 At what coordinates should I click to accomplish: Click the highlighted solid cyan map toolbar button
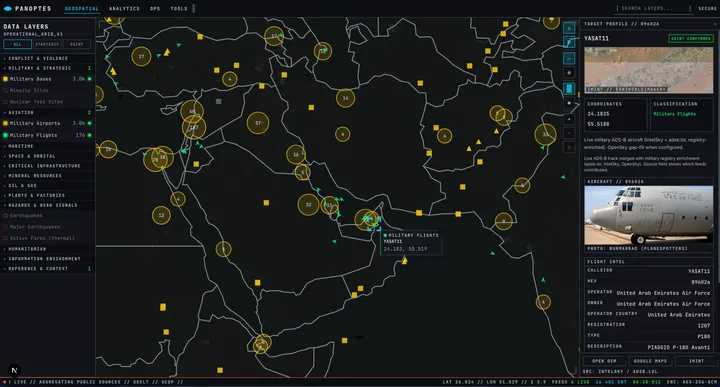pos(569,88)
